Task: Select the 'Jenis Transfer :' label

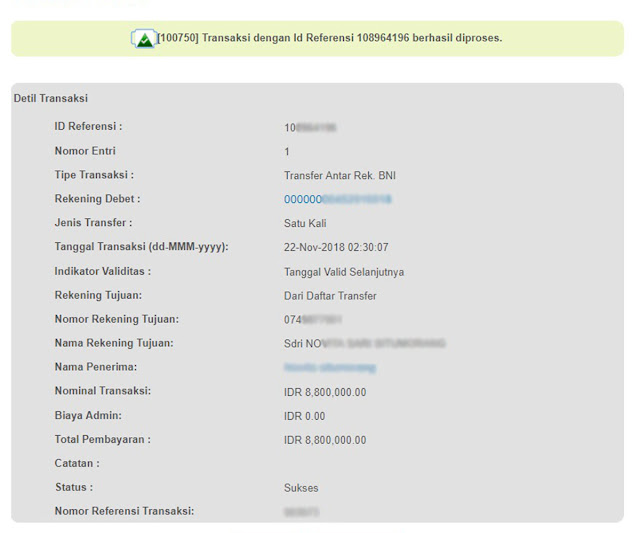Action: [93, 223]
